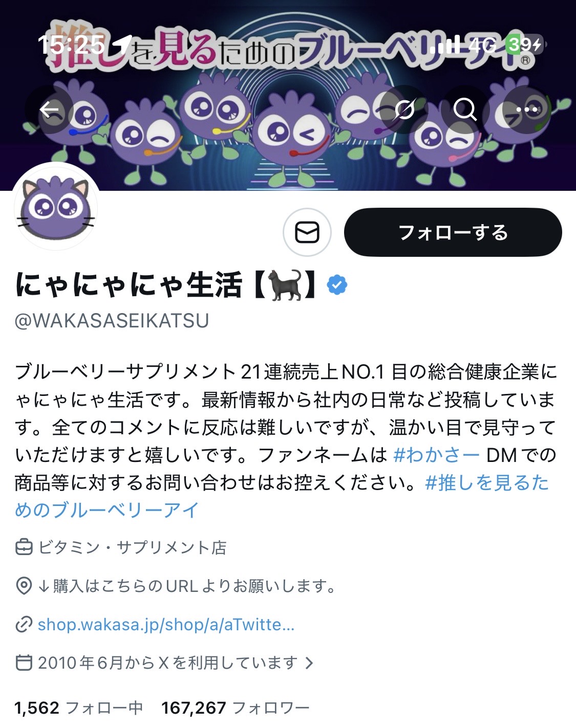The width and height of the screenshot is (576, 728).
Task: Open the three-dot more options menu
Action: click(x=526, y=109)
